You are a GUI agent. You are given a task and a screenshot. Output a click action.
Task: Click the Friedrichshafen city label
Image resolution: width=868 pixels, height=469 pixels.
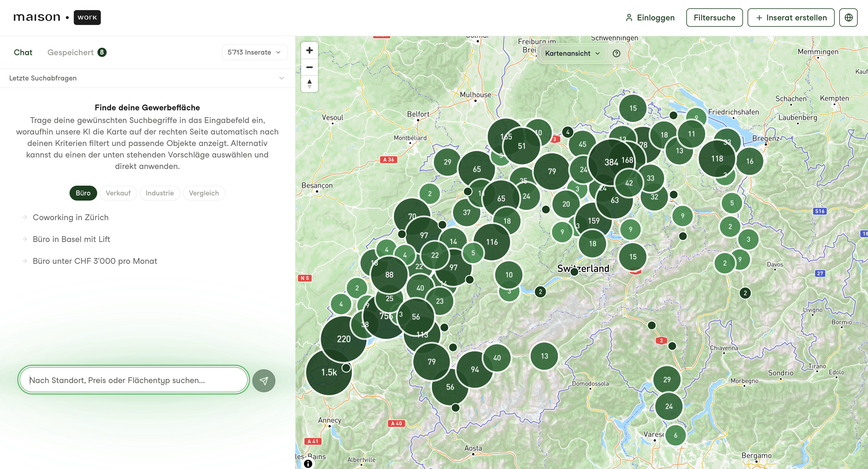[733, 112]
